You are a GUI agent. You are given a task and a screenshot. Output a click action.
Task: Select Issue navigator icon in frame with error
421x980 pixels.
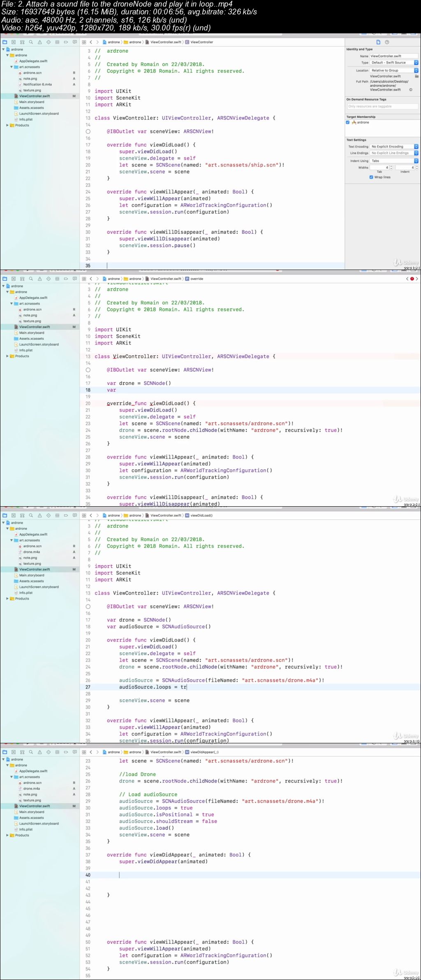pyautogui.click(x=40, y=279)
